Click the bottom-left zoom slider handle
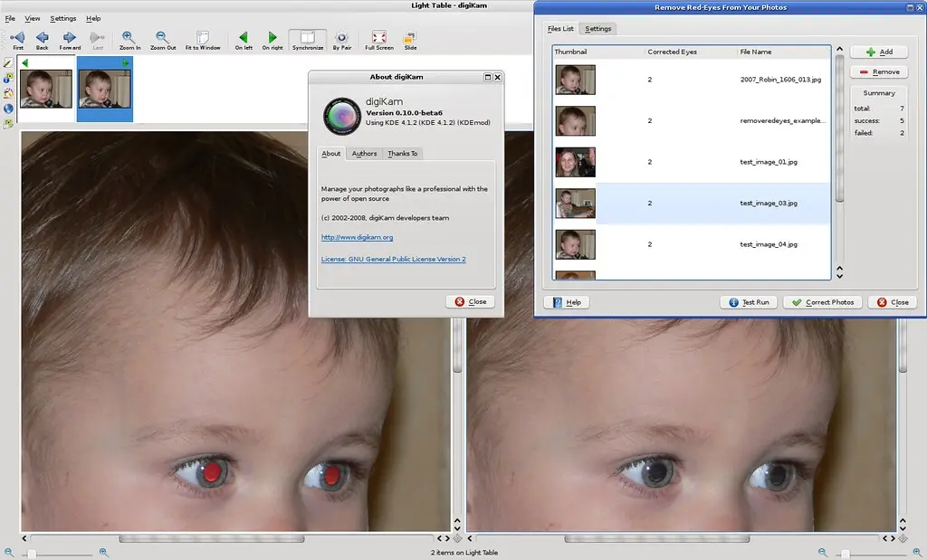This screenshot has width=927, height=560. [31, 552]
